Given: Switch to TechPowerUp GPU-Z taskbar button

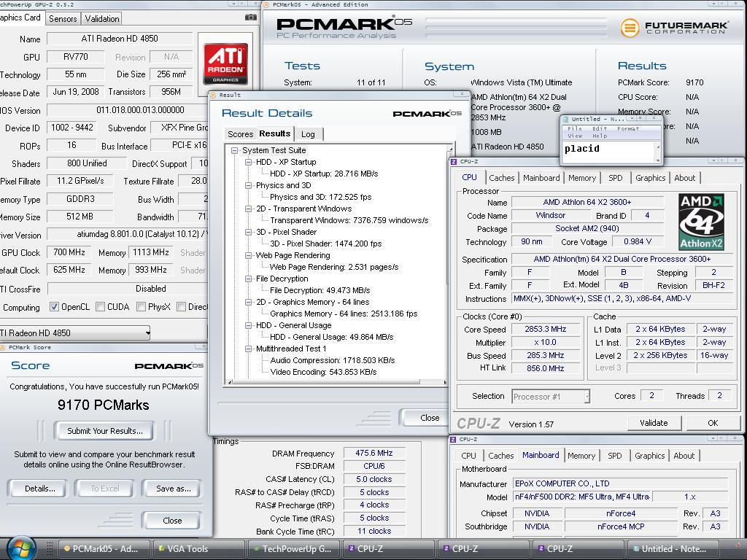Looking at the screenshot, I should (x=293, y=548).
